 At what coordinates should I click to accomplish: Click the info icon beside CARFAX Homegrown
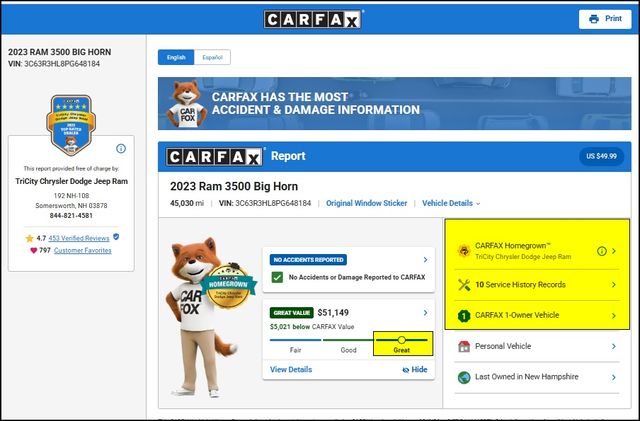602,251
